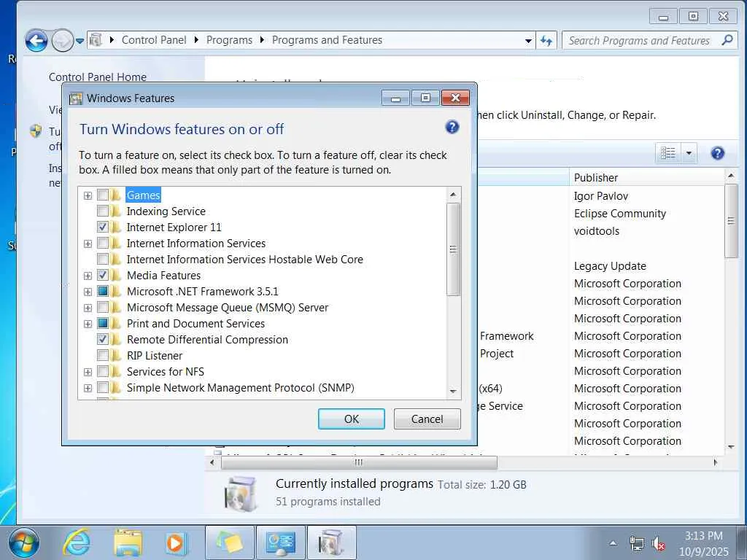Image resolution: width=747 pixels, height=560 pixels.
Task: Open help in Windows Features dialog
Action: [452, 127]
